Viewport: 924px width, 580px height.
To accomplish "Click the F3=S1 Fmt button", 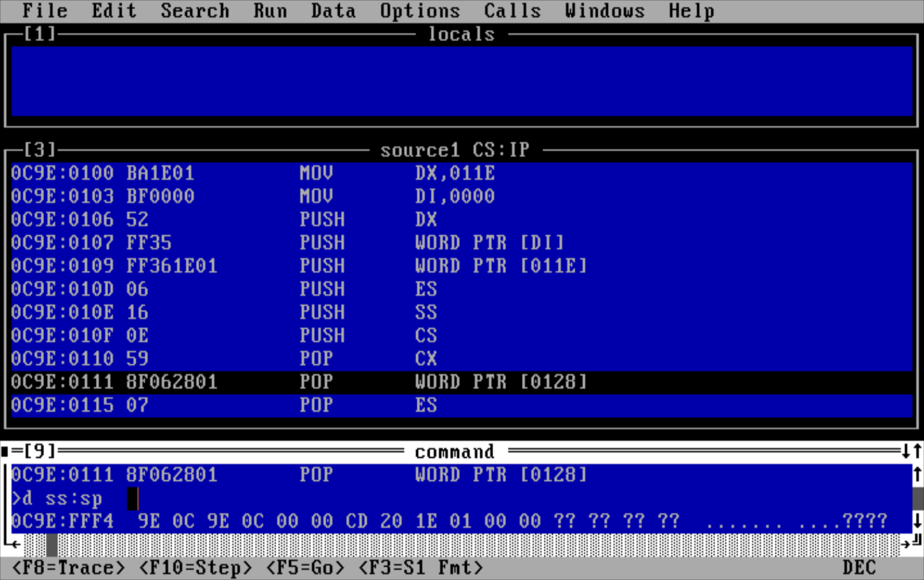I will (420, 568).
